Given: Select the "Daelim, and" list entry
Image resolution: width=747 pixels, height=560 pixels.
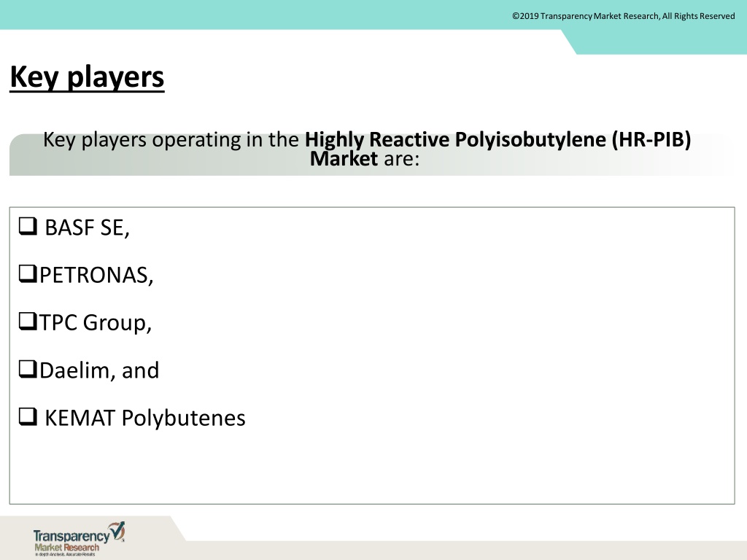Looking at the screenshot, I should [99, 370].
